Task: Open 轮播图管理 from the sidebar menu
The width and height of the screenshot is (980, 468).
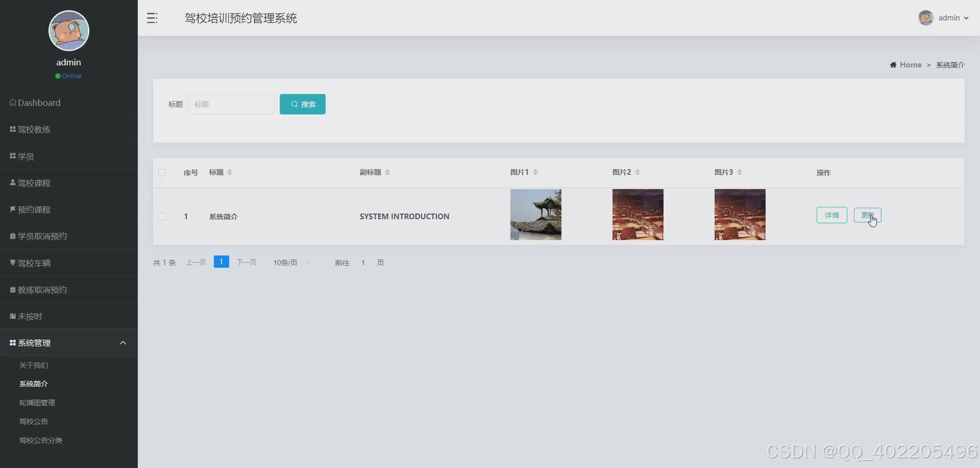Action: click(x=37, y=402)
